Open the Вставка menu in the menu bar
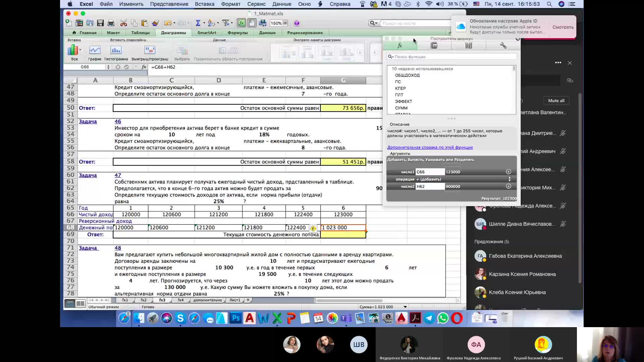Viewport: 644px width, 362px height. click(204, 4)
